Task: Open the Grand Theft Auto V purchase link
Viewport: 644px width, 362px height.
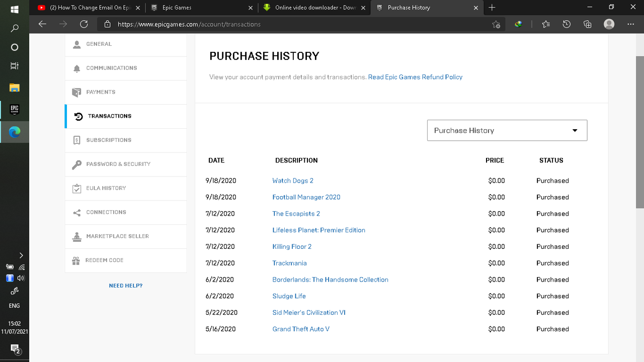Action: 301,329
